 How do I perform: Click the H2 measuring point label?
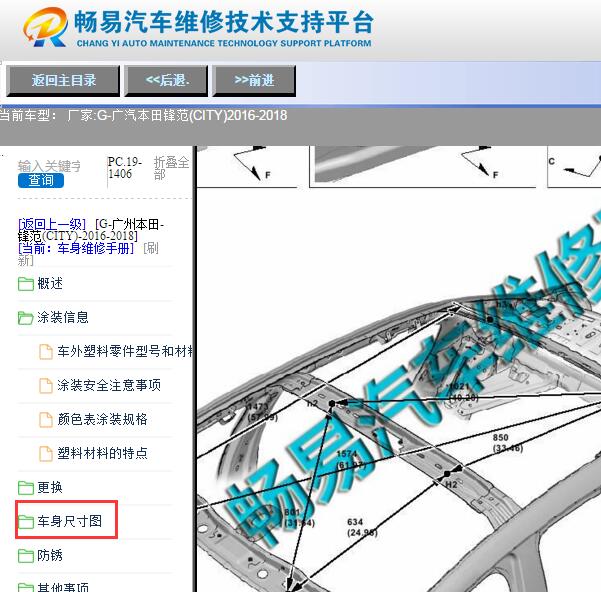(451, 484)
